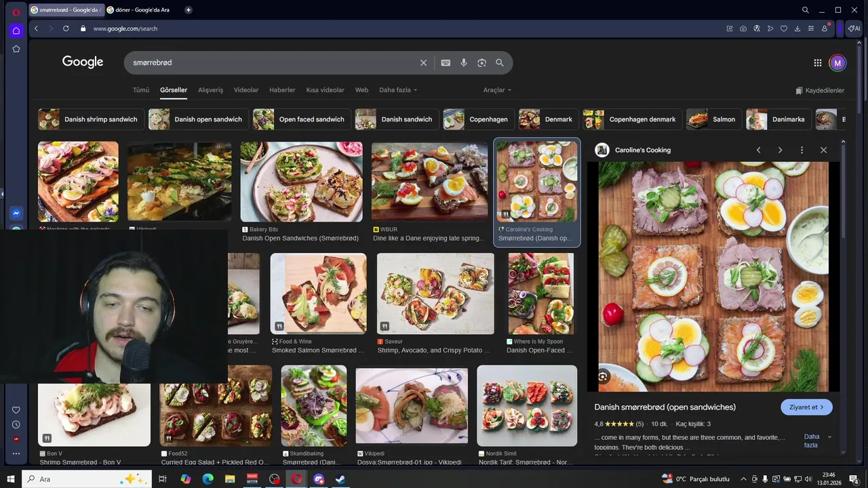
Task: Clear the search box with the X icon
Action: [x=423, y=62]
